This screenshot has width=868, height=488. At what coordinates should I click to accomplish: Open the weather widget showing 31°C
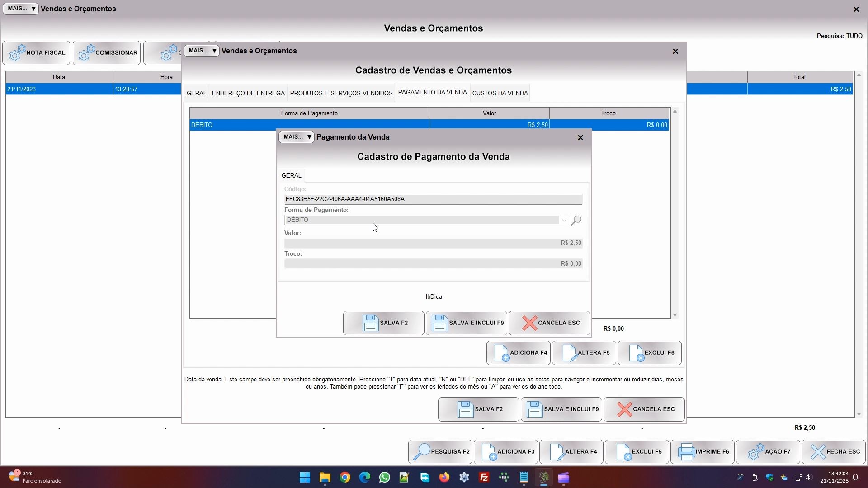click(35, 477)
